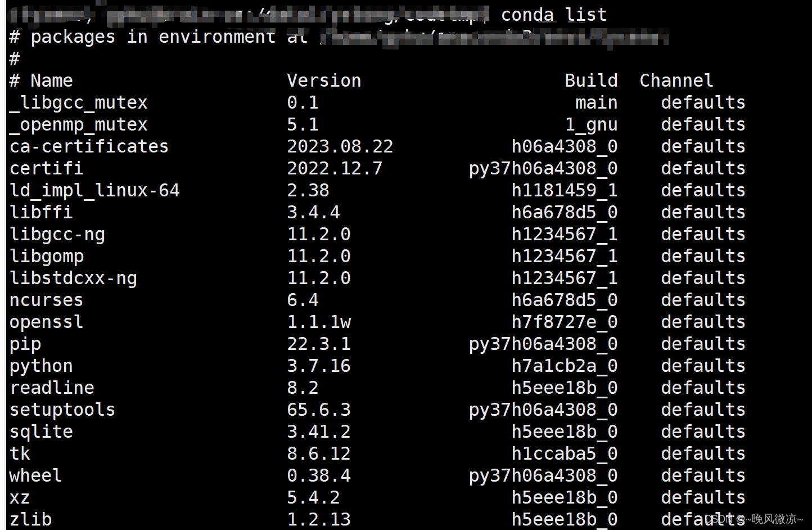
Task: Click the pip package name
Action: pyautogui.click(x=25, y=344)
